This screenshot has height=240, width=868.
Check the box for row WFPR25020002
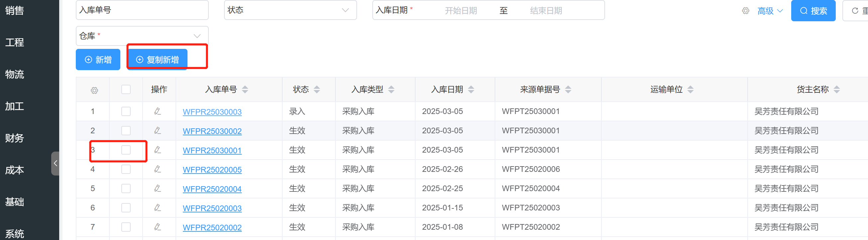(x=126, y=227)
